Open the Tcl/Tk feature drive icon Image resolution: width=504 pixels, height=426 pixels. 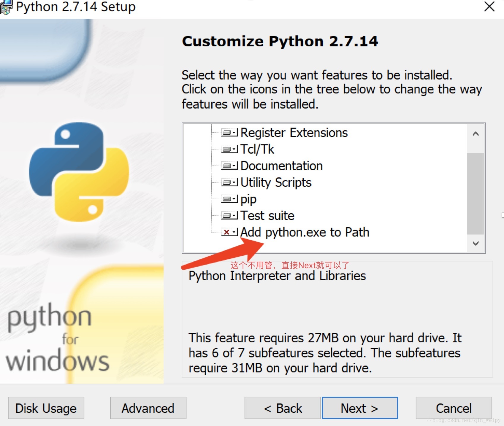(229, 149)
